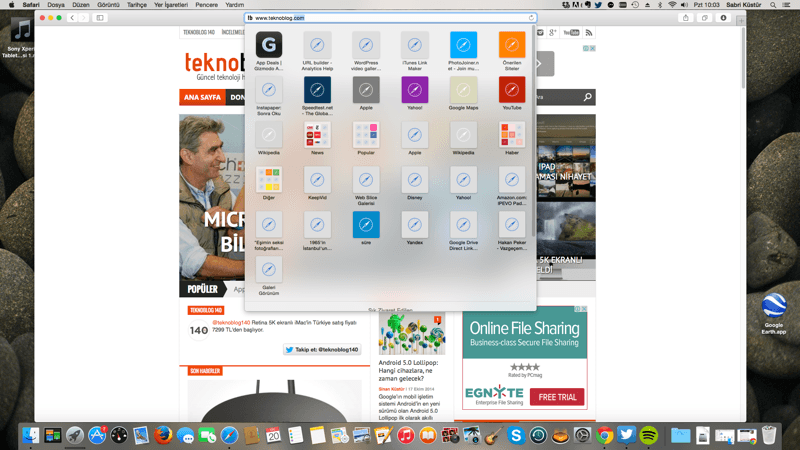The width and height of the screenshot is (800, 450).
Task: Open the Pencere menu
Action: point(207,5)
